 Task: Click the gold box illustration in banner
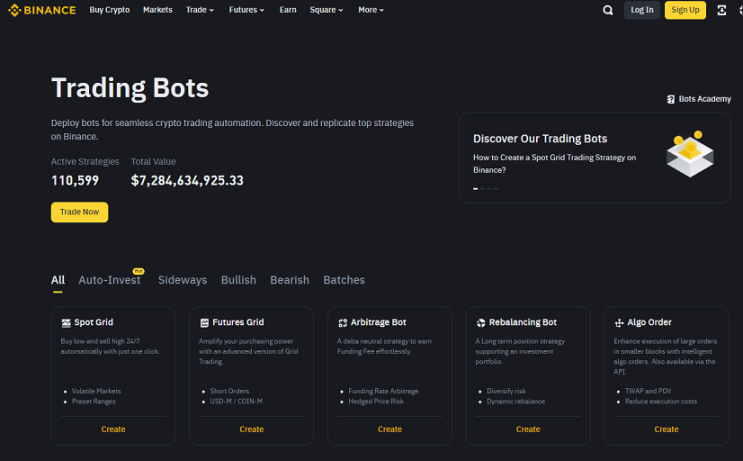tap(690, 154)
